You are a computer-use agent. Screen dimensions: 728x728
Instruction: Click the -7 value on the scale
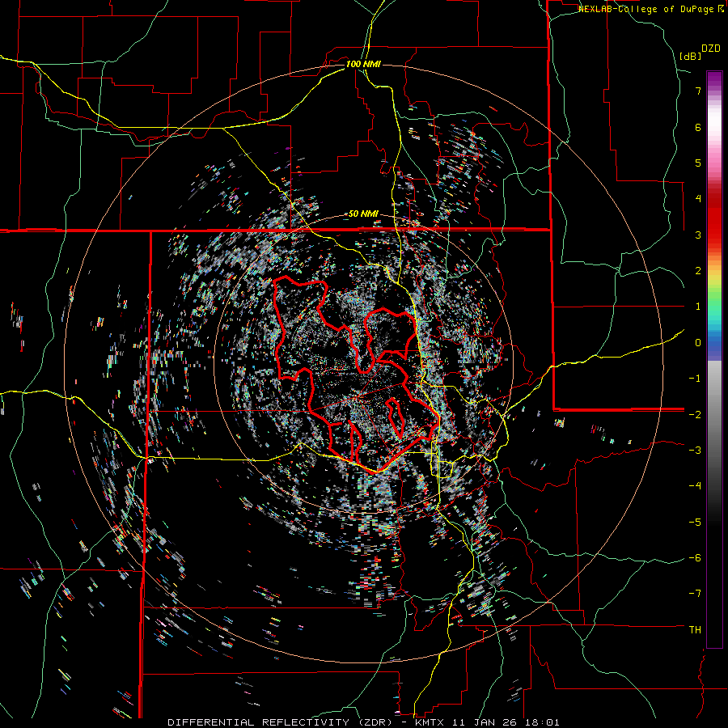coord(695,594)
